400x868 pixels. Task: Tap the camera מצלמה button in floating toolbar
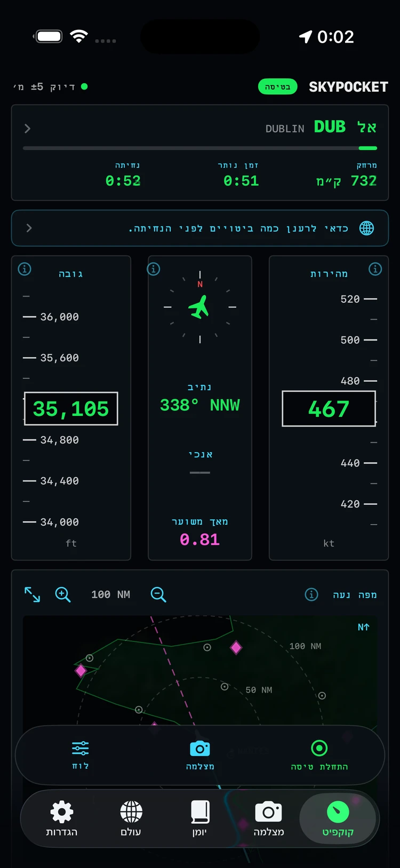point(200,755)
